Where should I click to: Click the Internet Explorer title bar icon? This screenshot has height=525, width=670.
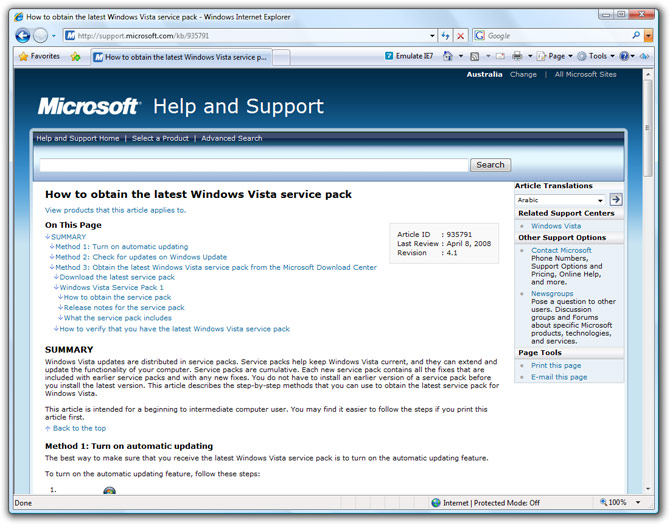click(18, 17)
